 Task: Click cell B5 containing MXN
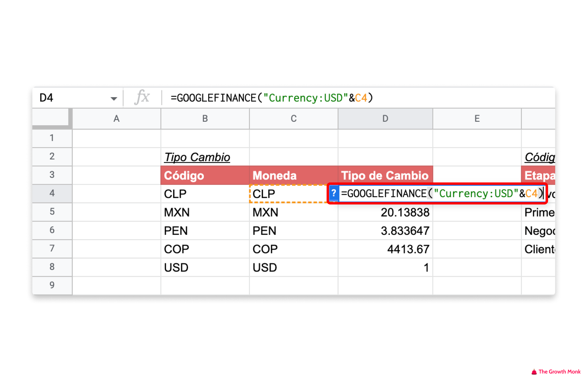click(x=205, y=212)
